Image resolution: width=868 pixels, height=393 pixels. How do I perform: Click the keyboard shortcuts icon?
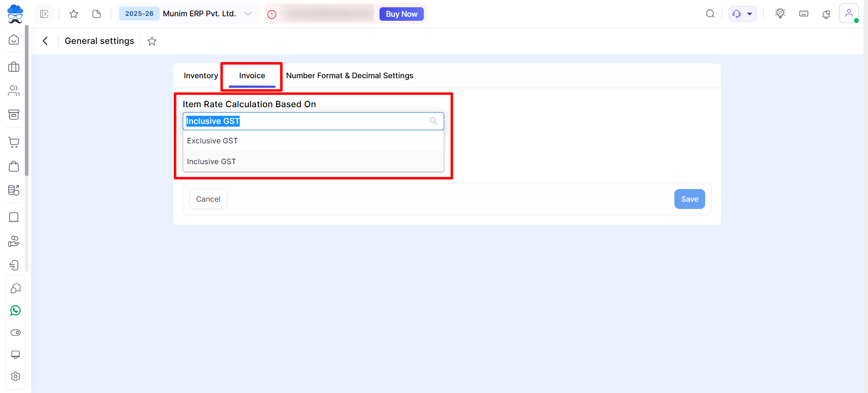click(804, 14)
